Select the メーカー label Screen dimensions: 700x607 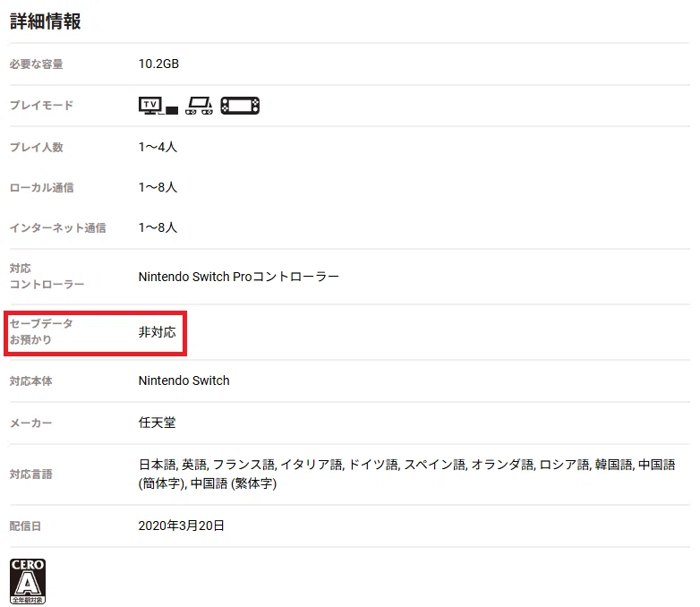pos(30,423)
